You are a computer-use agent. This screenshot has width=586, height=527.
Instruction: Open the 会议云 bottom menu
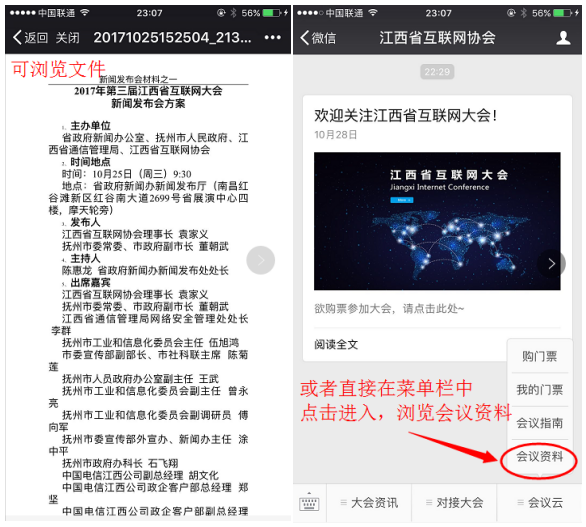click(x=540, y=503)
